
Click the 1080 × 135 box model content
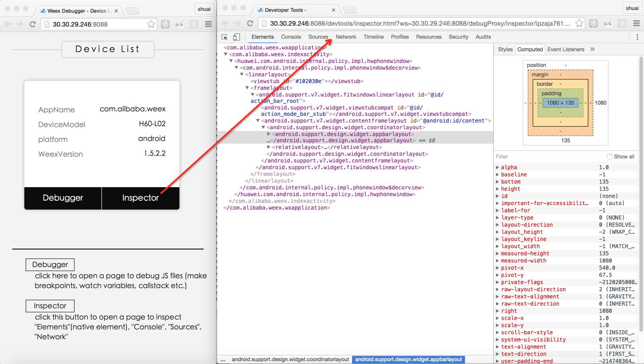(x=560, y=103)
